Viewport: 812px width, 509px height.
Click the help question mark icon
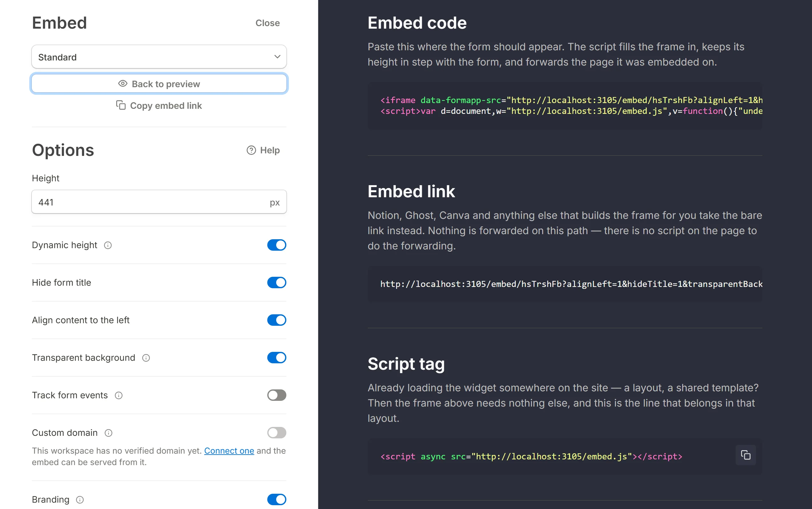(251, 150)
